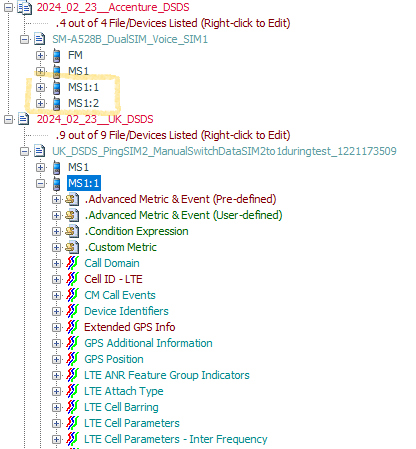
Task: Expand LTE ANR Feature Group Indicators
Action: click(56, 375)
